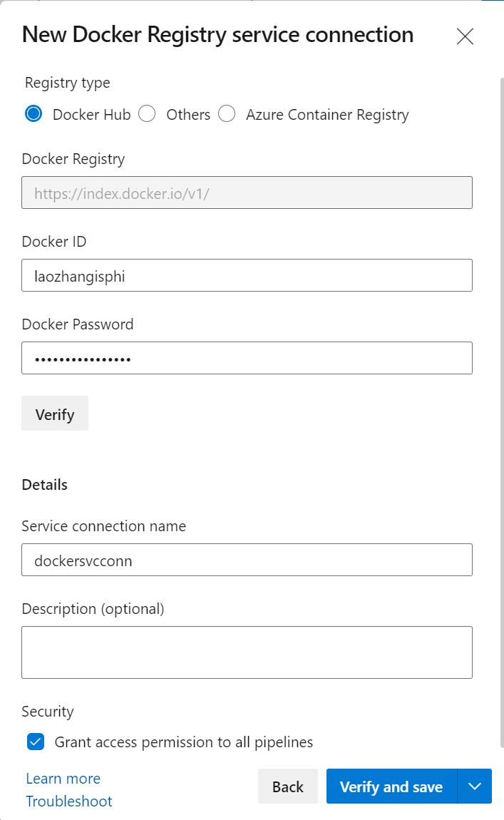Choose Azure Container Registry radio option
Viewport: 504px width, 820px height.
pyautogui.click(x=227, y=114)
